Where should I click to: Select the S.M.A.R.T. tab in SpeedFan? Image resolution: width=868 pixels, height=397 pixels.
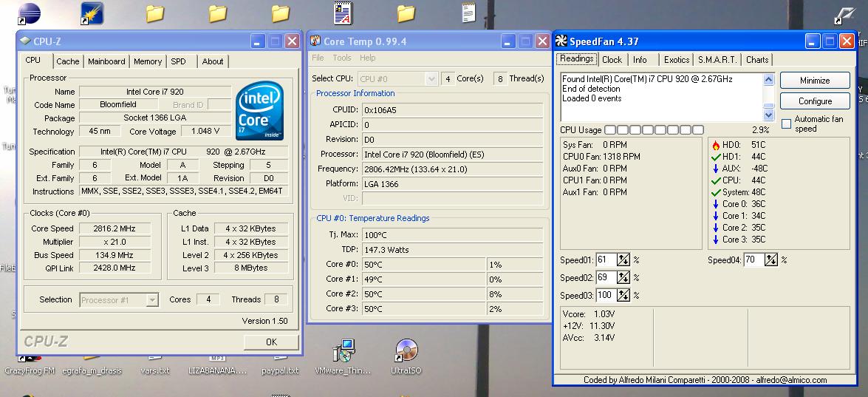pyautogui.click(x=717, y=60)
